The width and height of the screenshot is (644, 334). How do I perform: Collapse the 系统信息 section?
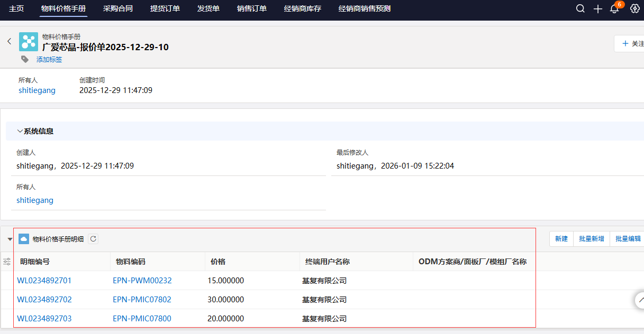click(x=20, y=131)
